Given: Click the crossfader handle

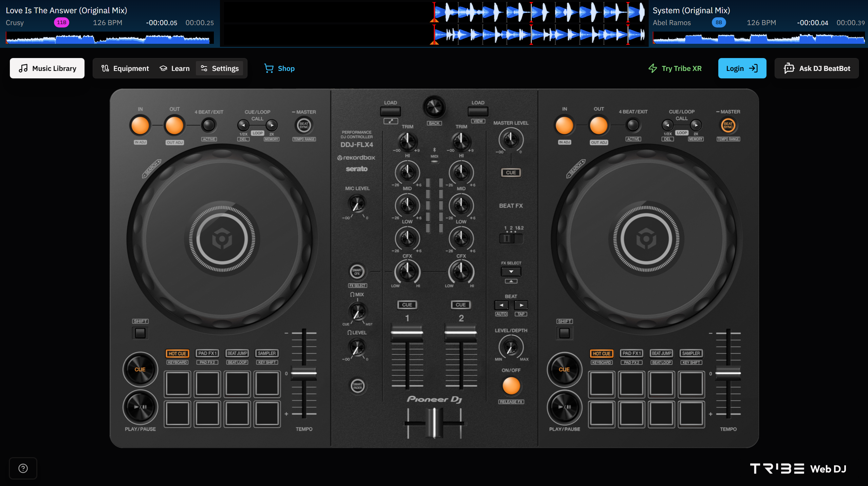Looking at the screenshot, I should point(434,423).
